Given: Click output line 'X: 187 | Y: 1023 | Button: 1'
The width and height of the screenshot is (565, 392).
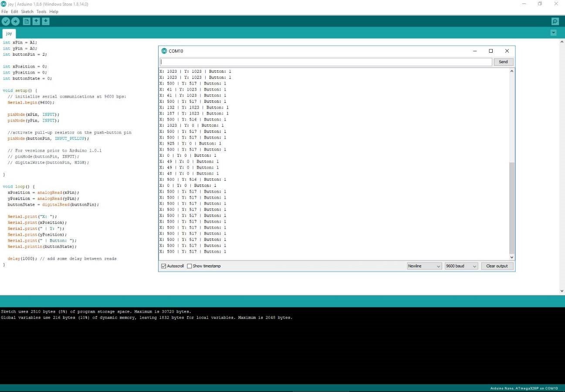Looking at the screenshot, I should [x=194, y=114].
